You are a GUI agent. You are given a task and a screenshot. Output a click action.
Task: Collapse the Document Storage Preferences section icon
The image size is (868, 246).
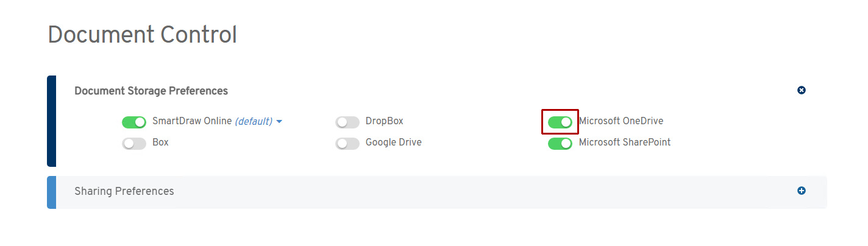802,90
